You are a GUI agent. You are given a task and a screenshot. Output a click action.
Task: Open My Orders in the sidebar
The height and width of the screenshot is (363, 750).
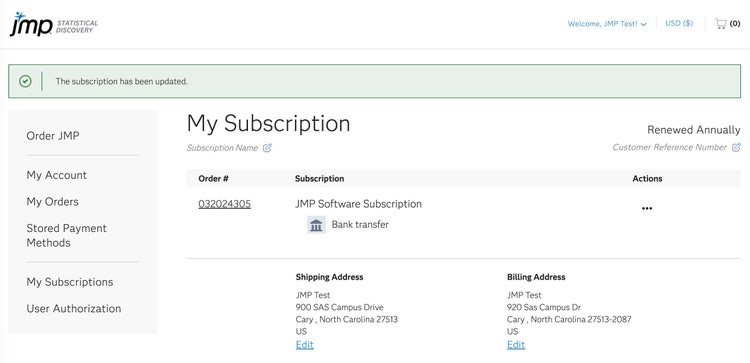click(x=52, y=202)
